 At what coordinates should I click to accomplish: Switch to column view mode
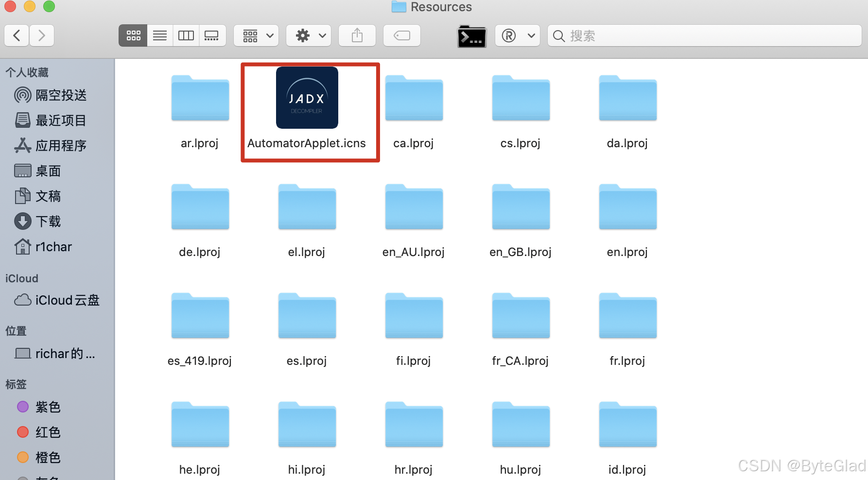coord(186,35)
